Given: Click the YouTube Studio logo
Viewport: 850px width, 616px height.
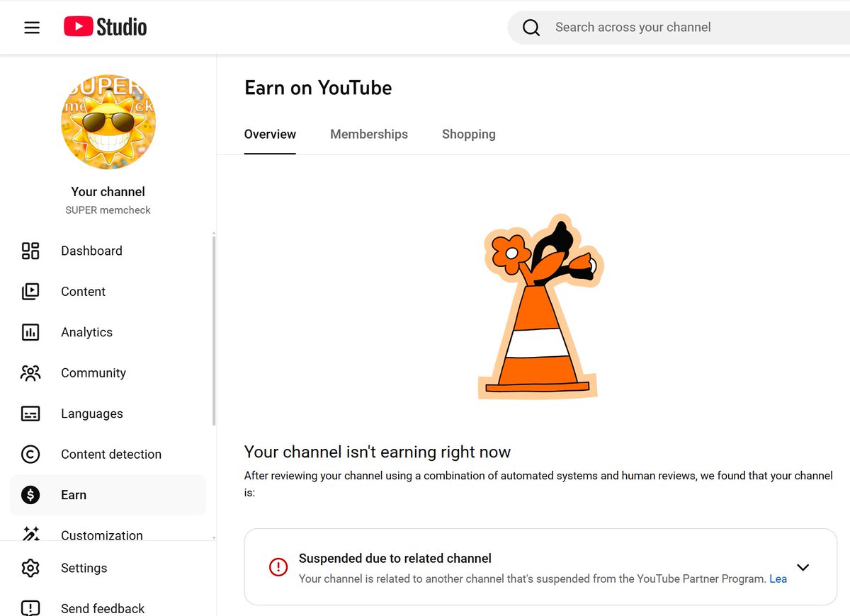Looking at the screenshot, I should coord(106,27).
